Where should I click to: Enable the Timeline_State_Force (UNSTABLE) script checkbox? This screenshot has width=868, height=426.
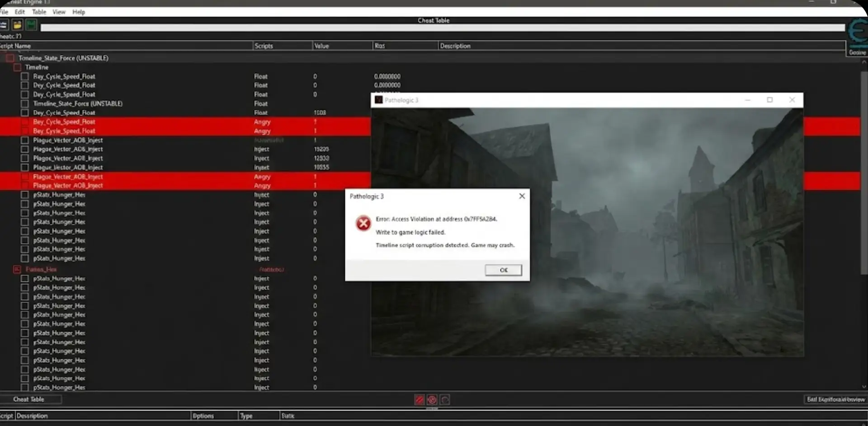click(x=10, y=58)
